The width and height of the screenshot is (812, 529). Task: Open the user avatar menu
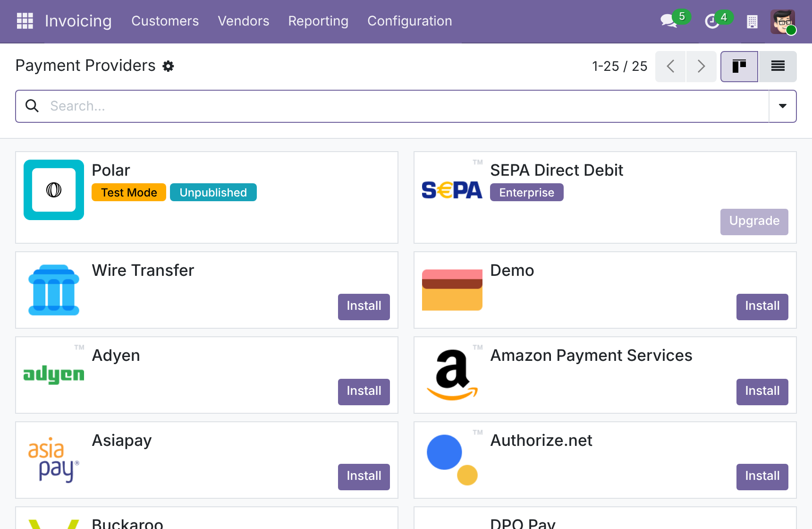[x=783, y=22]
